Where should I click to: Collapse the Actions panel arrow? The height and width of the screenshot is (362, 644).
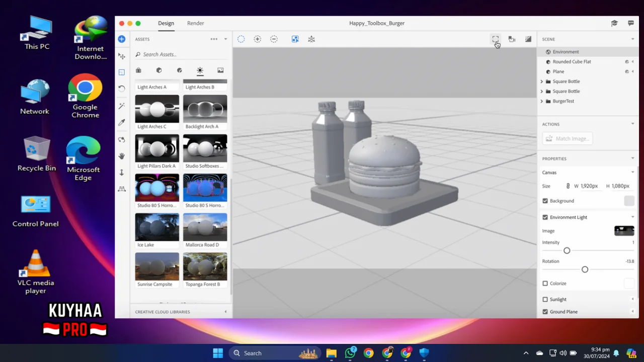632,124
